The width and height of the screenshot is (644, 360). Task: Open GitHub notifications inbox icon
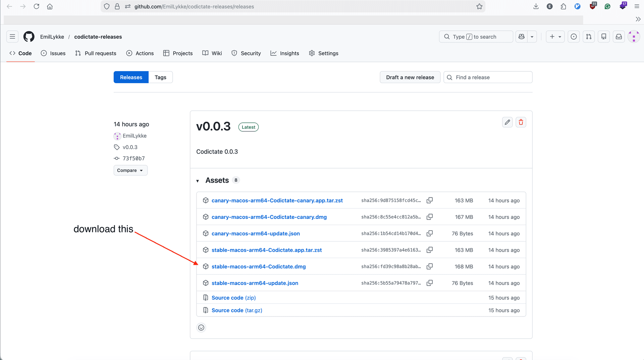pos(619,37)
